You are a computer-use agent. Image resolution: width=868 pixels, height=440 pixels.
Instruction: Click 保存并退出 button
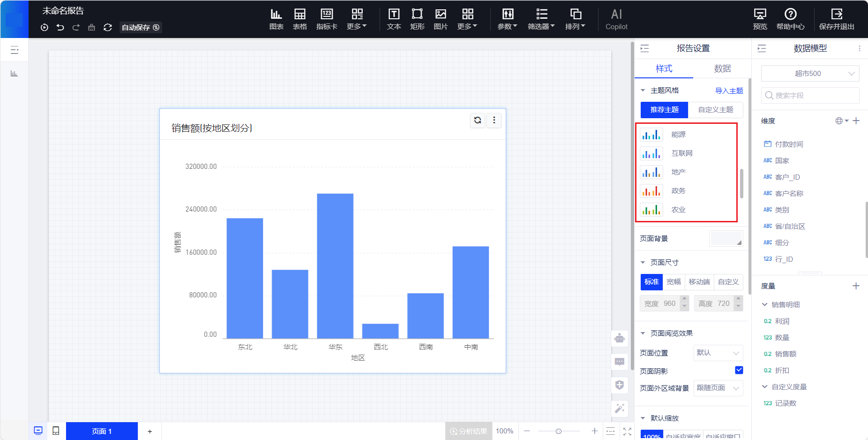[836, 19]
